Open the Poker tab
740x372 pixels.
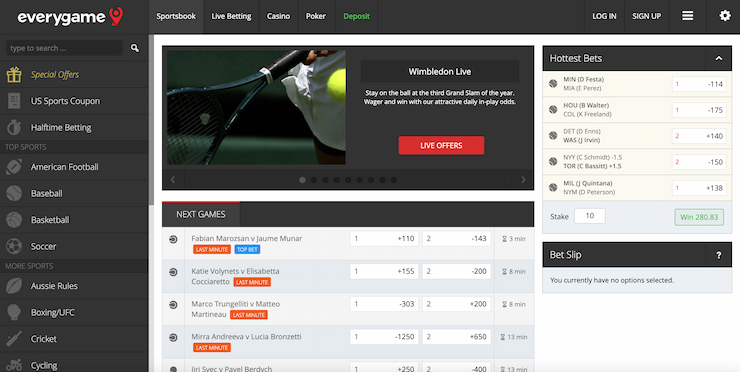(316, 16)
